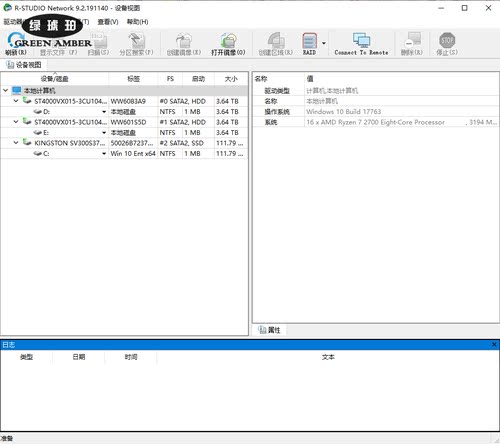Image resolution: width=500 pixels, height=444 pixels.
Task: Open the RAID dropdown arrow
Action: (324, 43)
